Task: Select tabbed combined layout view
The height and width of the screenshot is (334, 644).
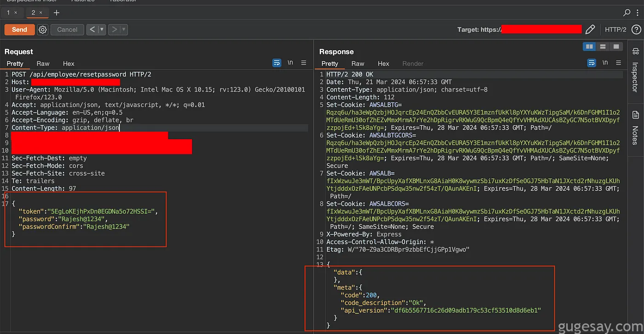Action: (616, 47)
